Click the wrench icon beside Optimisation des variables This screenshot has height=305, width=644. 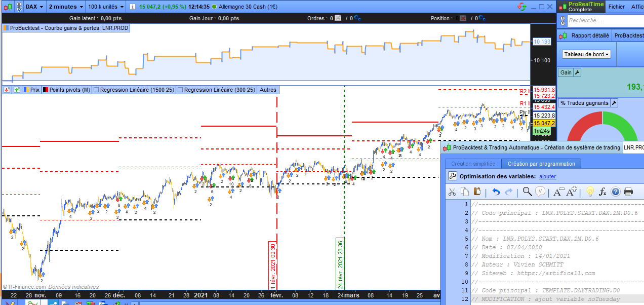(453, 176)
